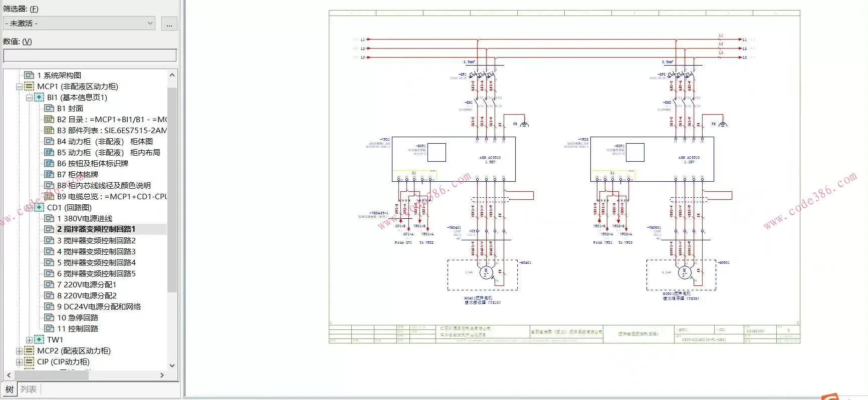Click the BI1 基本信息页1 node icon

(39, 97)
